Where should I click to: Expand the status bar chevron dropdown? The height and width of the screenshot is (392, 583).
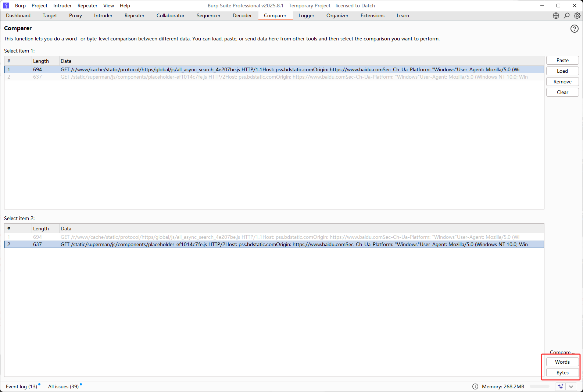click(571, 386)
